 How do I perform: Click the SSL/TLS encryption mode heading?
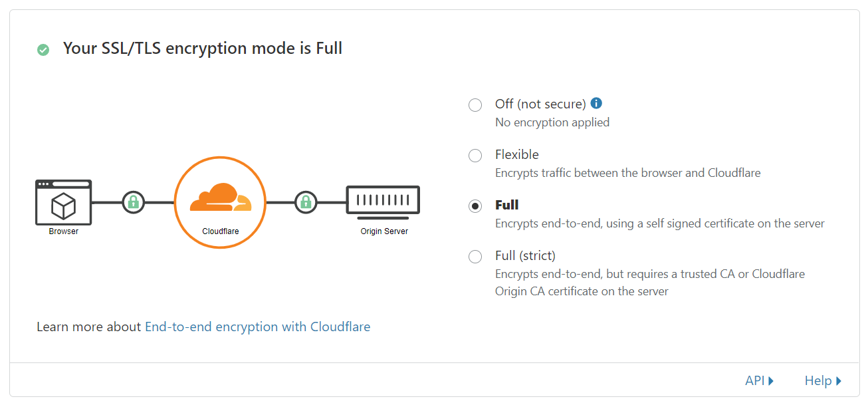[203, 48]
